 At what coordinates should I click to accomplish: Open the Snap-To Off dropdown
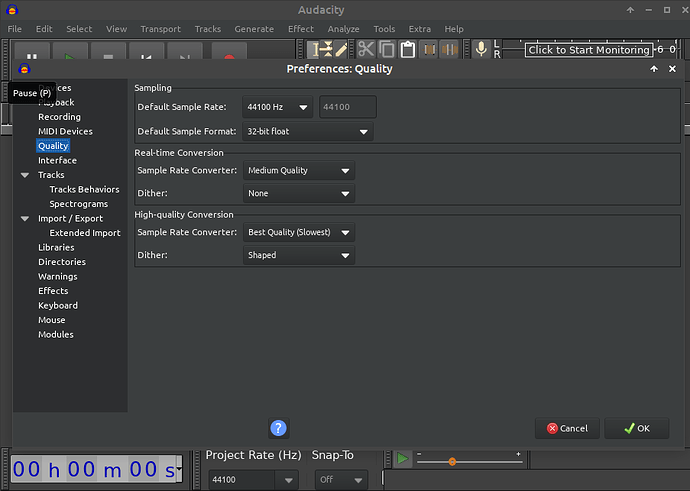click(341, 480)
